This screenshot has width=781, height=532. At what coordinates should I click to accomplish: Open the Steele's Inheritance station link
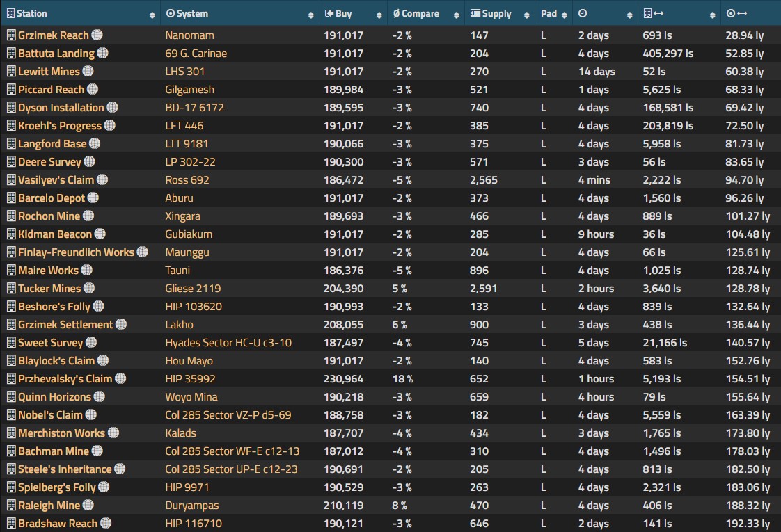65,469
